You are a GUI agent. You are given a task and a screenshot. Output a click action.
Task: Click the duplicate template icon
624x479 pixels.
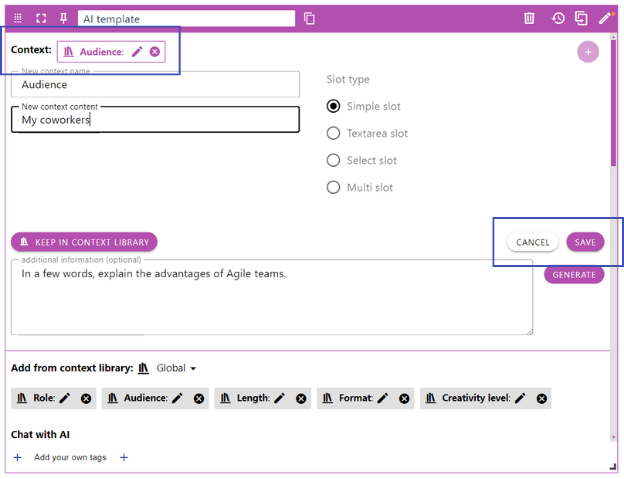[581, 18]
